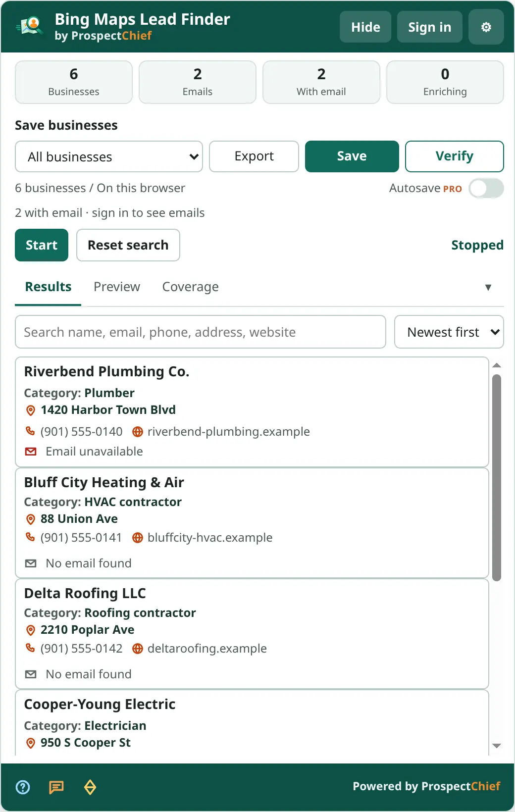This screenshot has width=515, height=812.
Task: Click the 6 Businesses stat card
Action: [74, 82]
